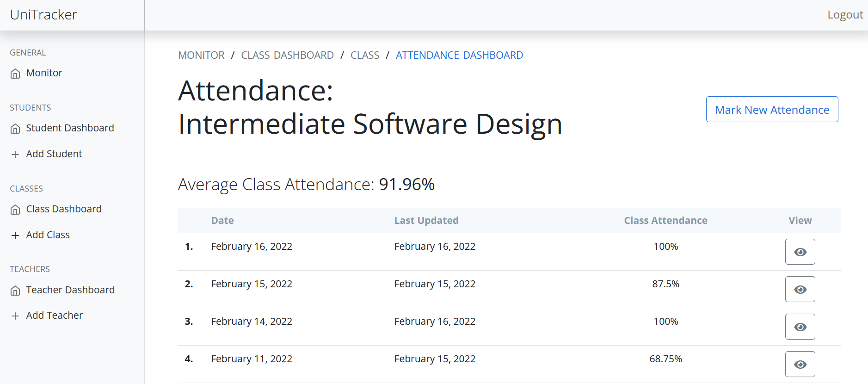This screenshot has width=868, height=384.
Task: Open the UniTracker brand logo link
Action: [43, 15]
